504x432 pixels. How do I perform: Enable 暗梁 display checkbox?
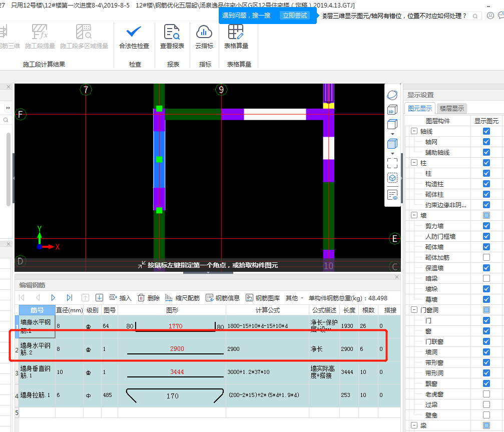tap(486, 278)
